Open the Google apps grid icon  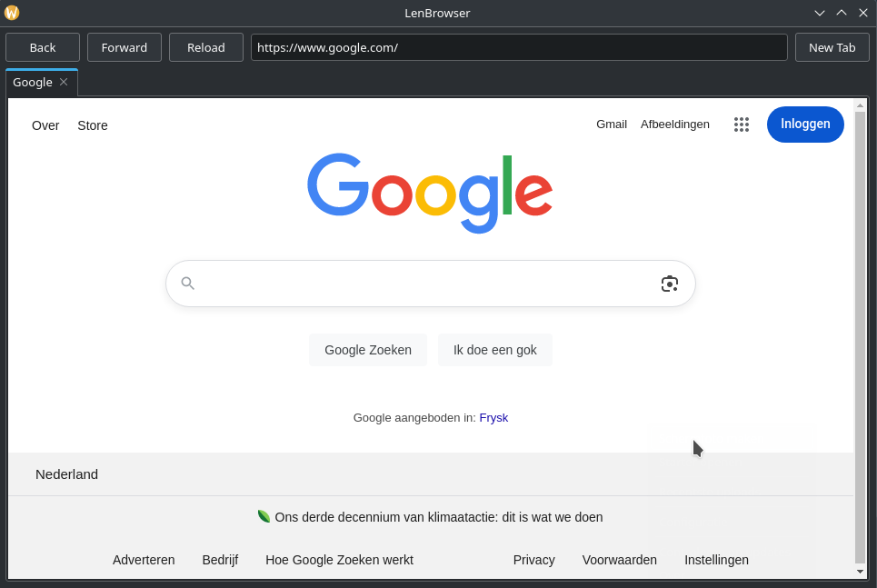tap(741, 125)
